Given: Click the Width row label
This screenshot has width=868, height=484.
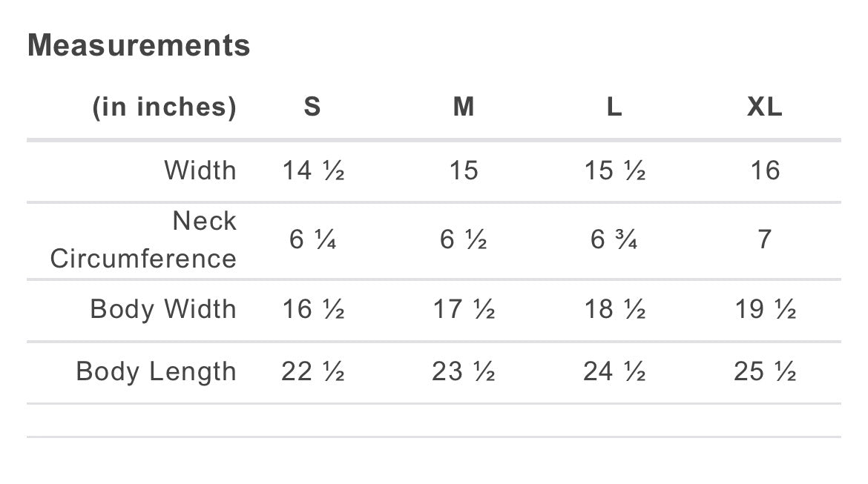Looking at the screenshot, I should 200,171.
